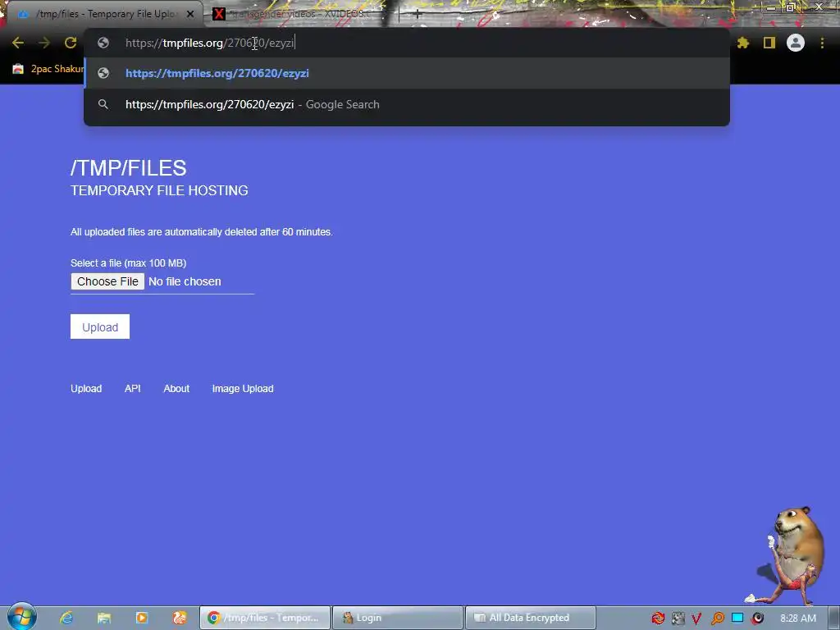Switch to the Login taskbar window

(x=398, y=618)
